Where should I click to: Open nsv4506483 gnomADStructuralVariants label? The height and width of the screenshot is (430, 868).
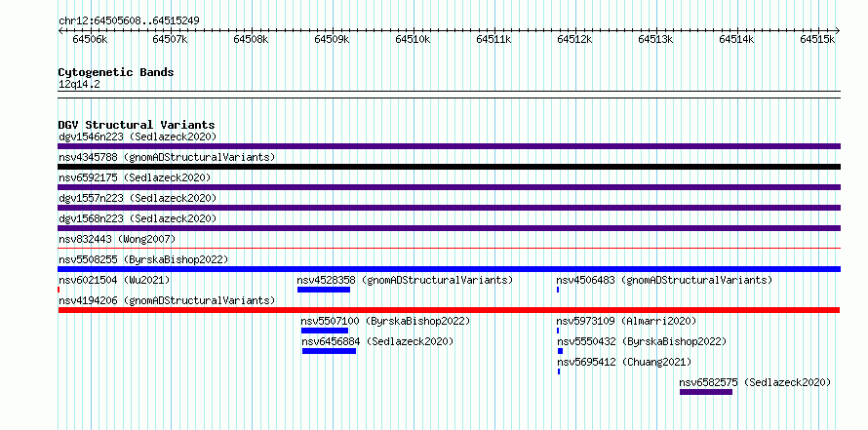coord(664,280)
